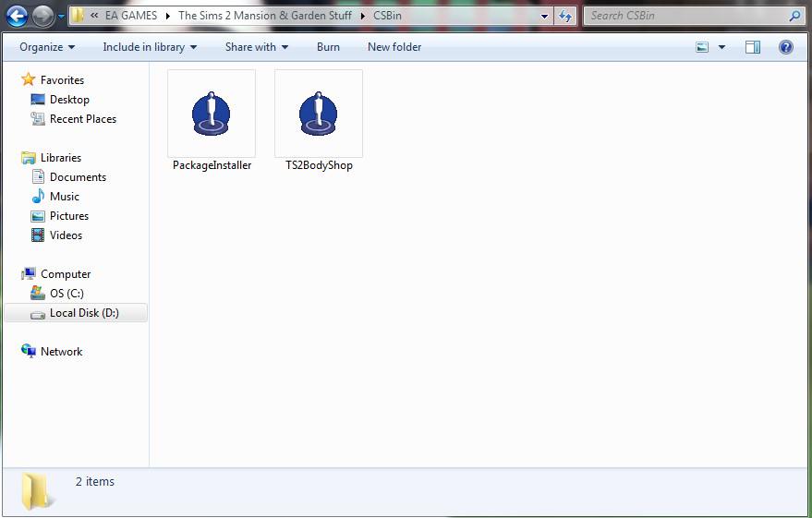Screen dimensions: 812x518
Task: Open the Documents library
Action: tap(78, 177)
